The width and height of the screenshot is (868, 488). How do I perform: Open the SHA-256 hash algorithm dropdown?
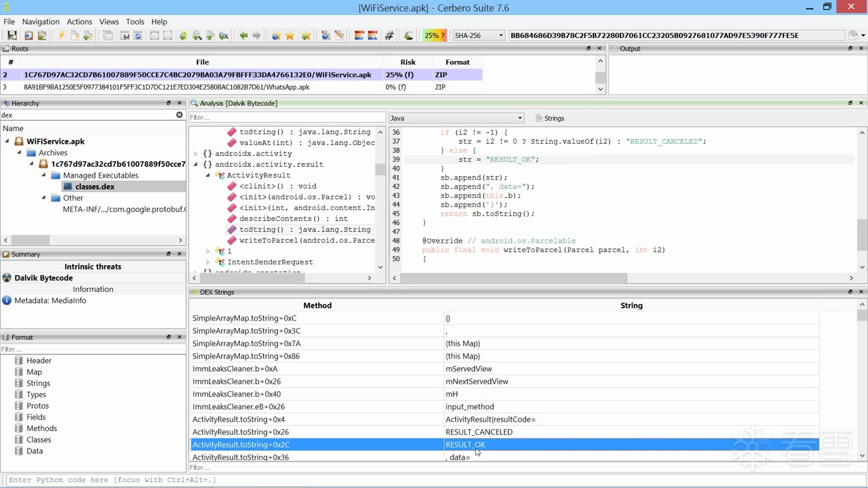[x=479, y=36]
